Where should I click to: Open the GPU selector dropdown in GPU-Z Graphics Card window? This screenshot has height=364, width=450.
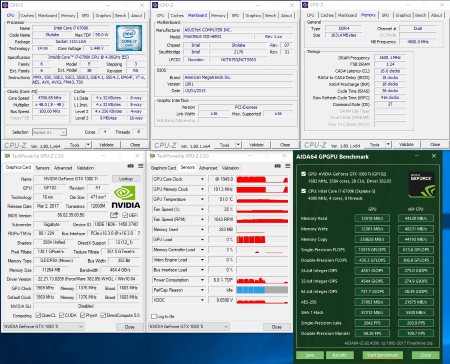43,327
